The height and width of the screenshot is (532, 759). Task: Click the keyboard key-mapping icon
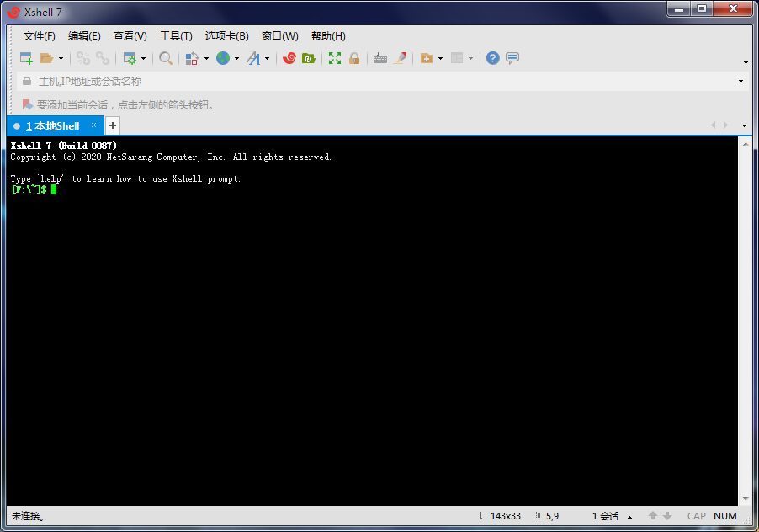[380, 58]
